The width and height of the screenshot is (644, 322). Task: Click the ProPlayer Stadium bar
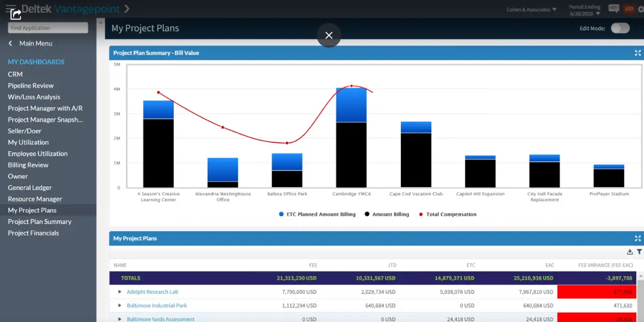tap(609, 176)
